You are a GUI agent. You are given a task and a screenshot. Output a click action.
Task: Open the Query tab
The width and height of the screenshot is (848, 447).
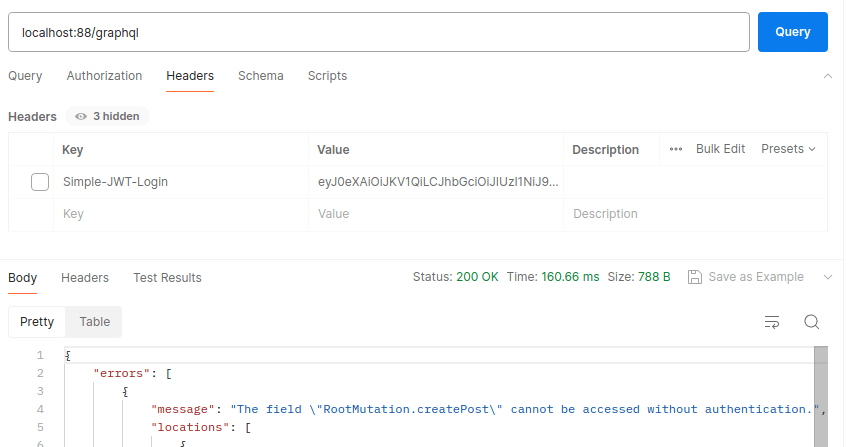tap(25, 76)
